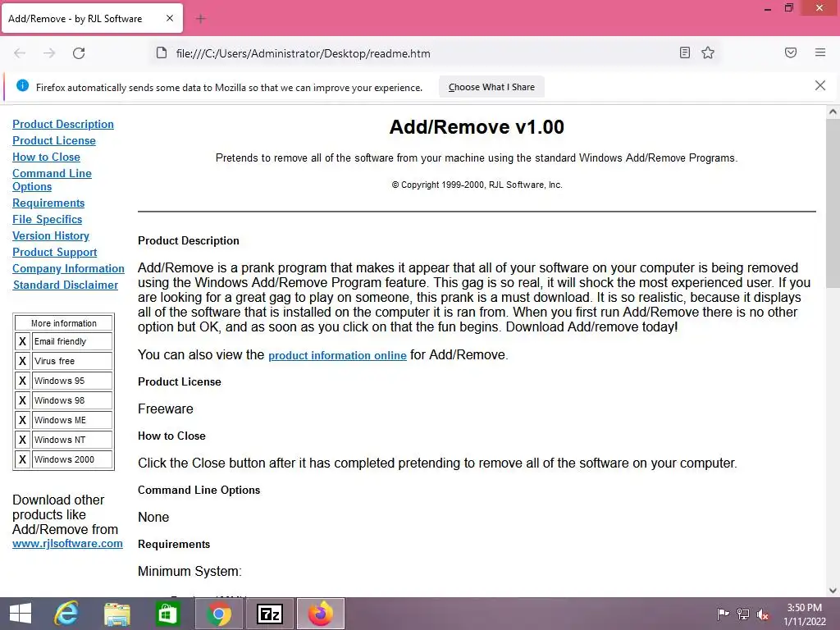This screenshot has width=840, height=630.
Task: Click the Copyright 1999-2000 RJL Software line
Action: point(477,185)
